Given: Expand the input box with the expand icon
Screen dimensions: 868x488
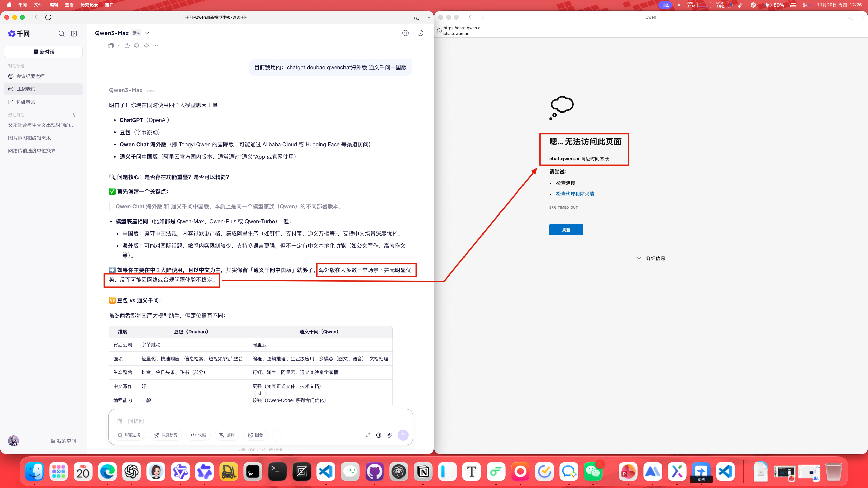Looking at the screenshot, I should pos(368,435).
